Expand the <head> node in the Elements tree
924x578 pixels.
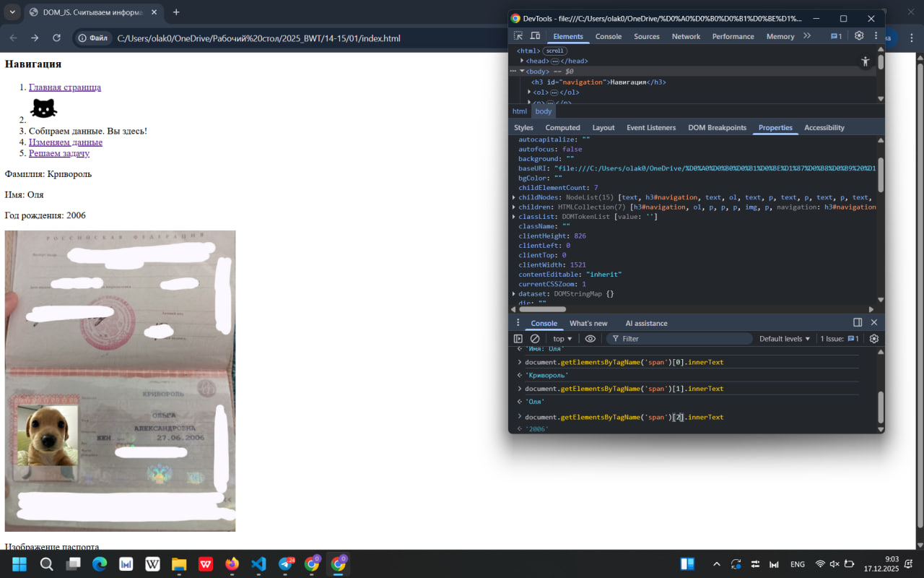pos(523,61)
